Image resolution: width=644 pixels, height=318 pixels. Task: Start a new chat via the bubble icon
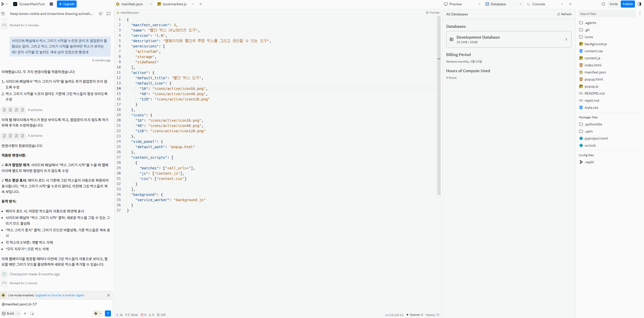coord(109,14)
